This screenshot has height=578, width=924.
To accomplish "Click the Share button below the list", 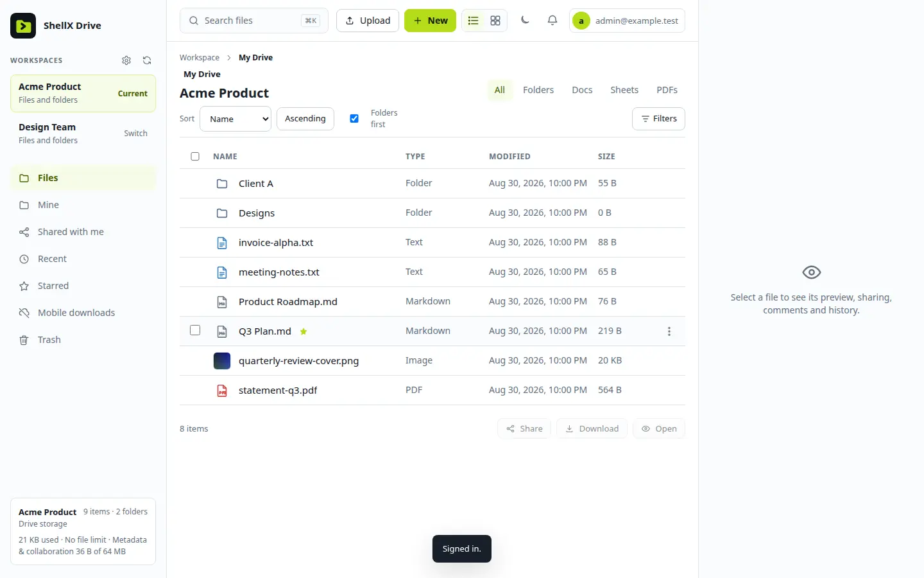I will tap(524, 428).
